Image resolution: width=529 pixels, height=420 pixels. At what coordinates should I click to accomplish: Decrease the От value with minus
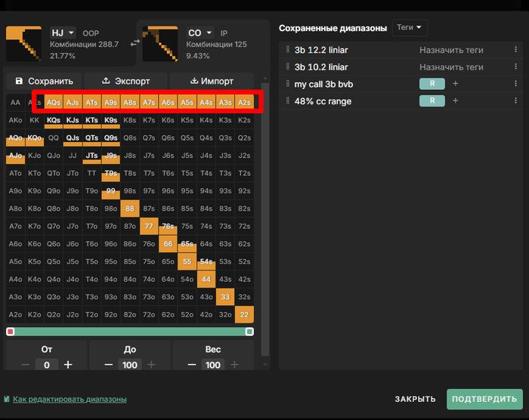(26, 365)
